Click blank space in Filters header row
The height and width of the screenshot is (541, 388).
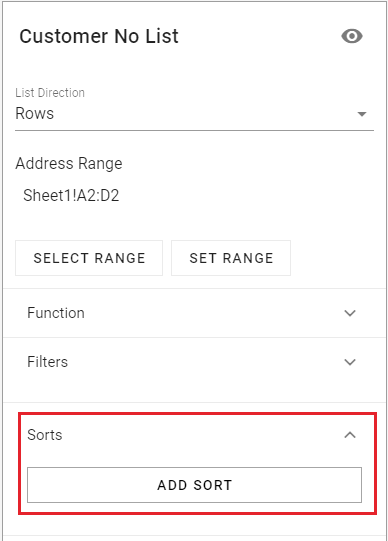[207, 362]
